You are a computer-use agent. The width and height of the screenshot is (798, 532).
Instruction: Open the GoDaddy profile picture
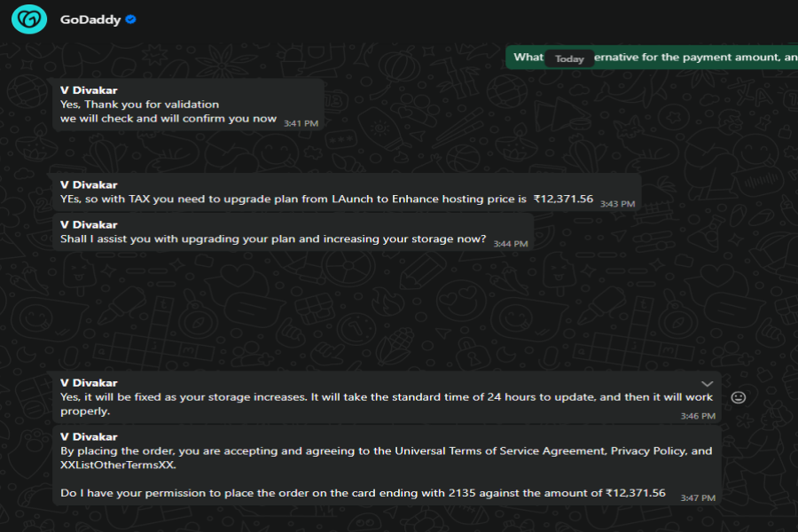pos(29,19)
